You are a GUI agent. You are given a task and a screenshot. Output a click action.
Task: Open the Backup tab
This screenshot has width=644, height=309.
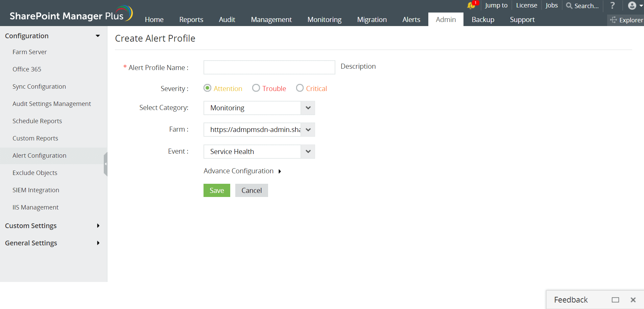click(x=483, y=20)
